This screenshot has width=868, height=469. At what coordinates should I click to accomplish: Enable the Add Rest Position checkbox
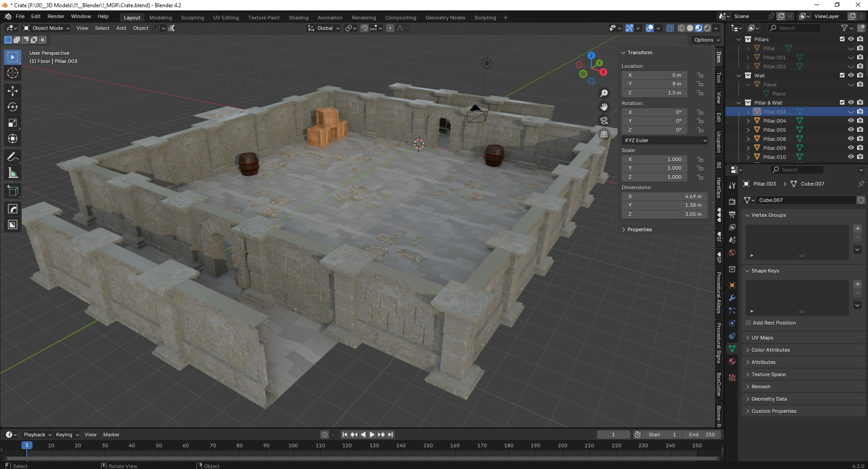(x=748, y=323)
